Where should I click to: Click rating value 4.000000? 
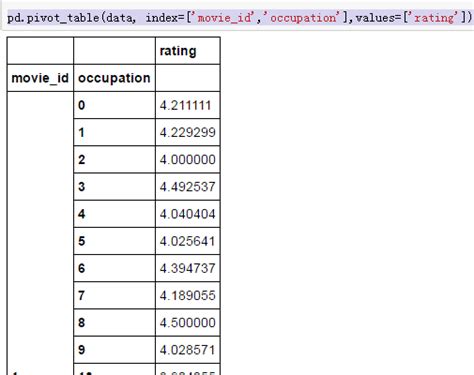[x=188, y=160]
